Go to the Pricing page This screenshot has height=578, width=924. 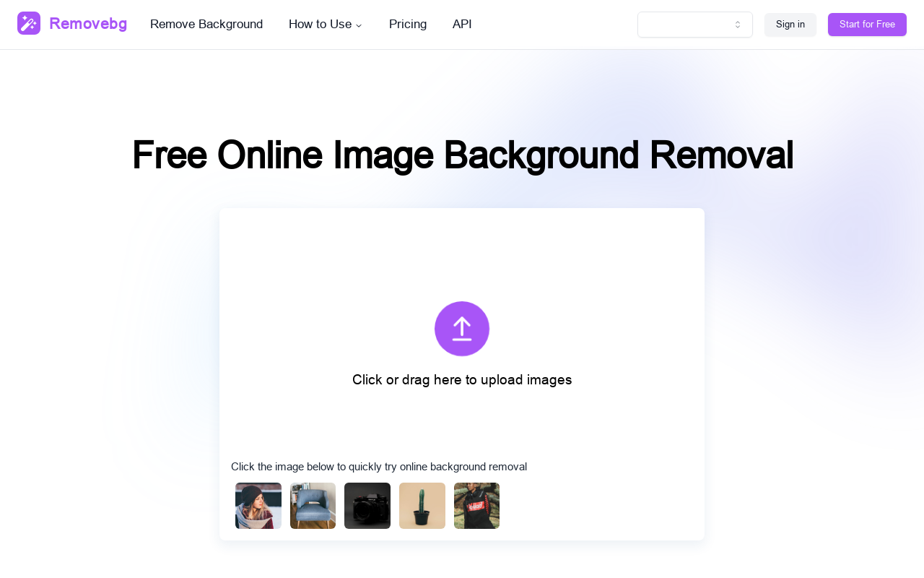408,24
